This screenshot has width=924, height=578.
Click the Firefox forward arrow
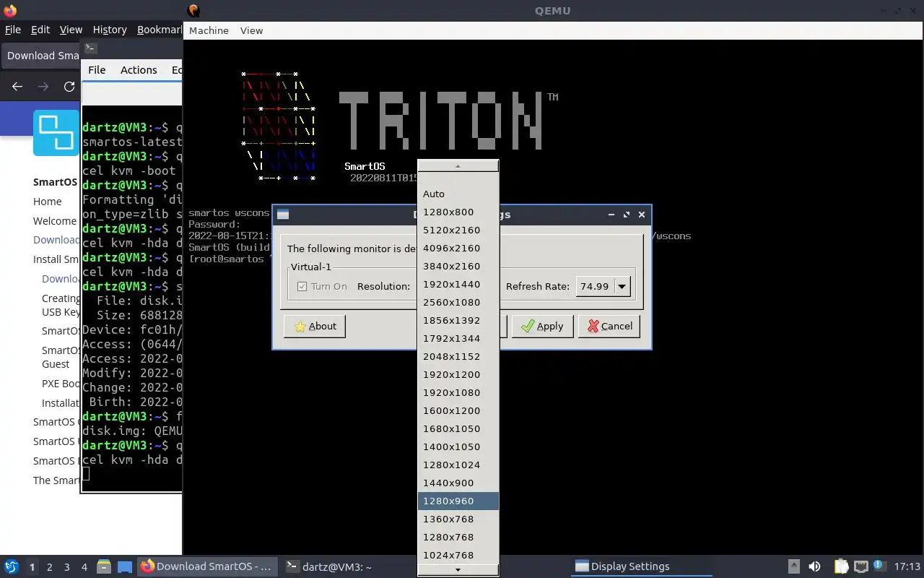tap(43, 86)
